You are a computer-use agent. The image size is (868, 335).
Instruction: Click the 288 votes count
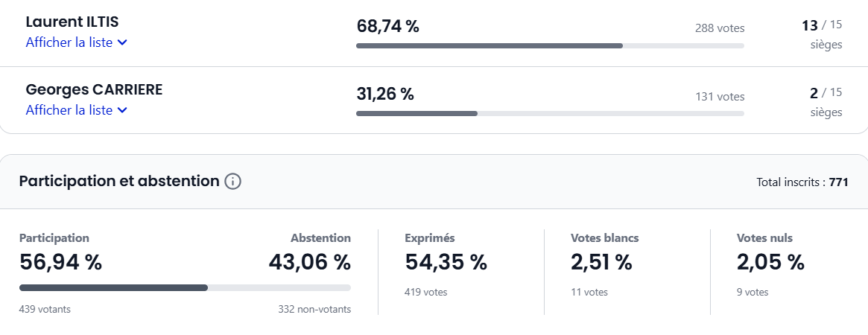[x=719, y=28]
